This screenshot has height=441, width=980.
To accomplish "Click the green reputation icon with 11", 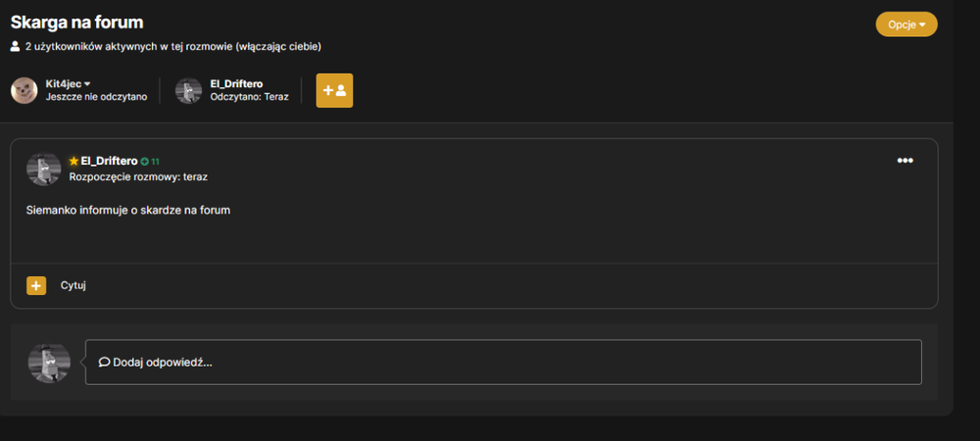I will (150, 161).
